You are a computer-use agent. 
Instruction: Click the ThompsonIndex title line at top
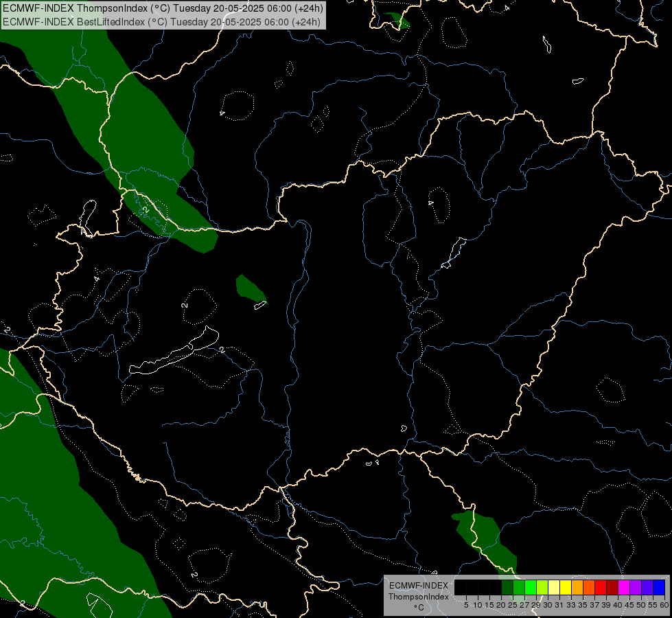pos(163,8)
